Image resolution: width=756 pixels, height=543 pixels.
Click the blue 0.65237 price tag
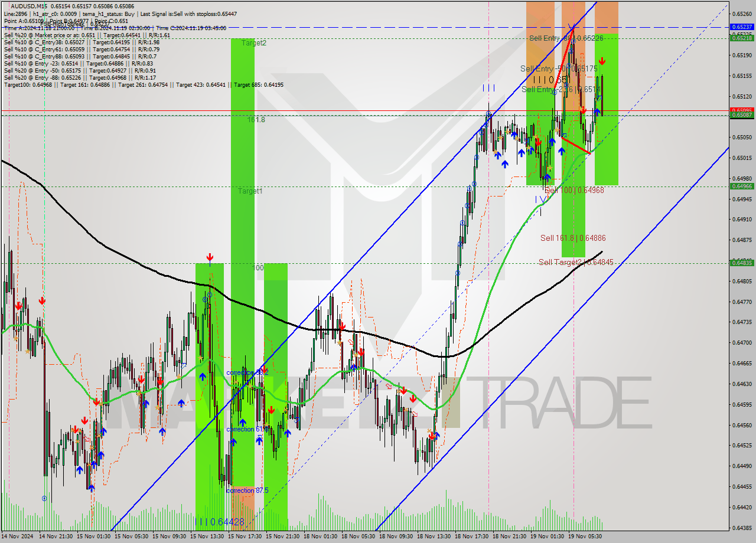(742, 27)
